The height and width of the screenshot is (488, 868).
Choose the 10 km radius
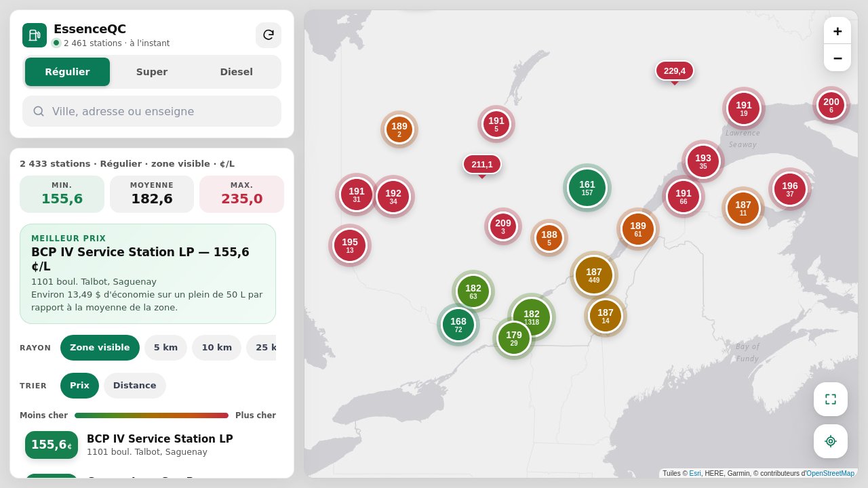click(217, 348)
